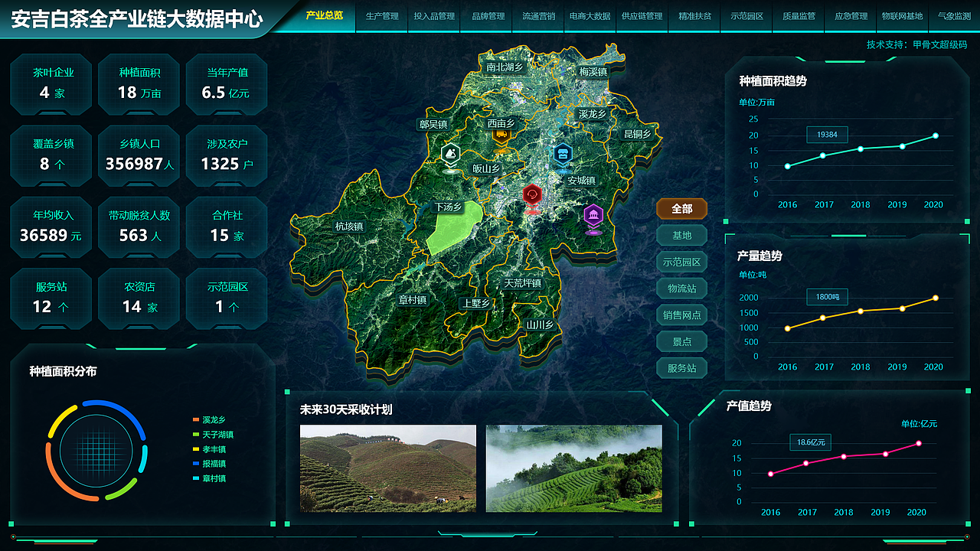Image resolution: width=980 pixels, height=551 pixels.
Task: Click the 农资店 14 家 card
Action: 139,299
